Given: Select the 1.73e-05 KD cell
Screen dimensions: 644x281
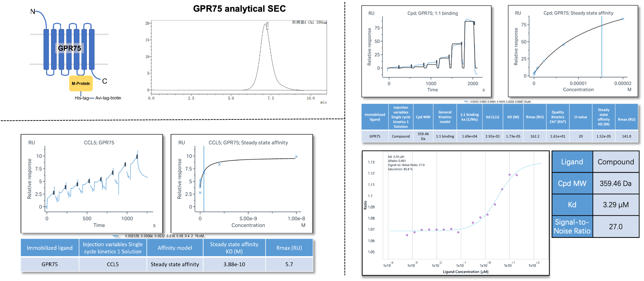Looking at the screenshot, I should [513, 136].
